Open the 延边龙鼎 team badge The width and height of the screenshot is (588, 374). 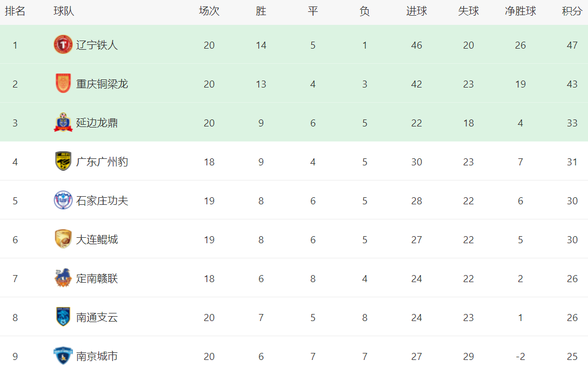63,123
